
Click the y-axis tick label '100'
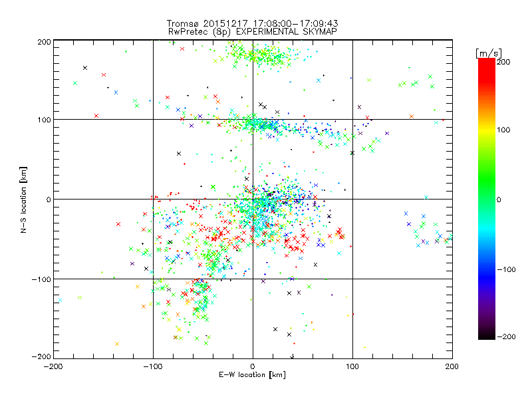point(44,120)
